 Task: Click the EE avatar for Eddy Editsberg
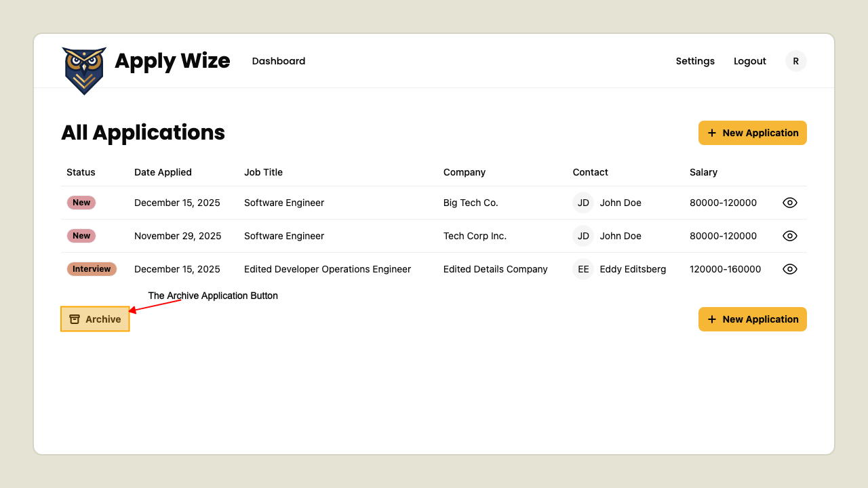pos(583,269)
